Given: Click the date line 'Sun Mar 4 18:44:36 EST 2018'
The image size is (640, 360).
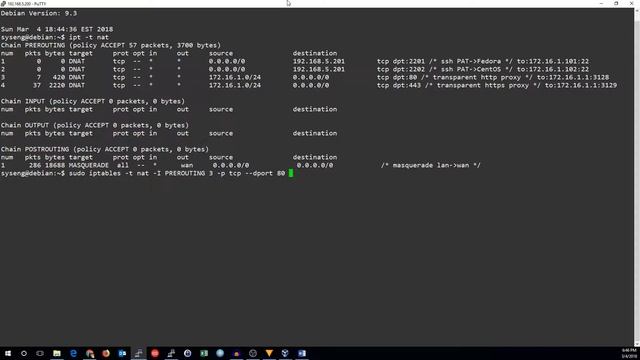Looking at the screenshot, I should (x=57, y=29).
